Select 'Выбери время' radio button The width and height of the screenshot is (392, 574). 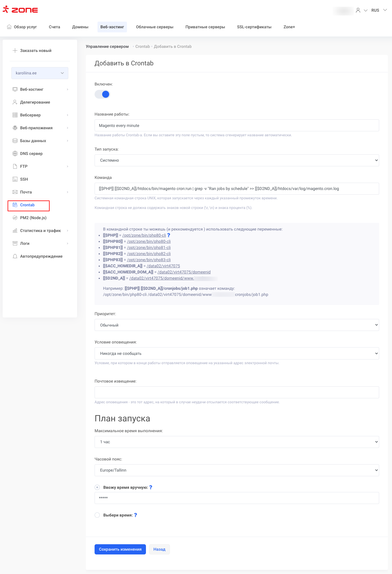click(x=97, y=515)
